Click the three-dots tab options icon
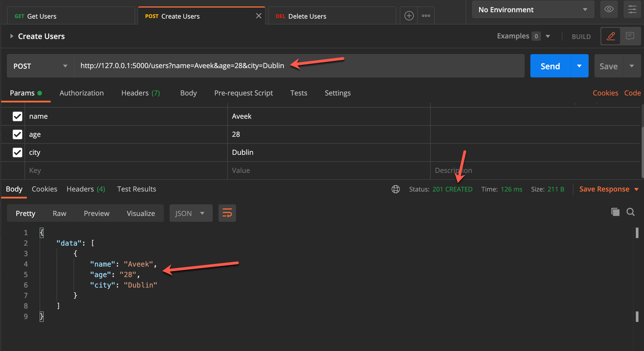Screen dimensions: 644x351 [426, 15]
